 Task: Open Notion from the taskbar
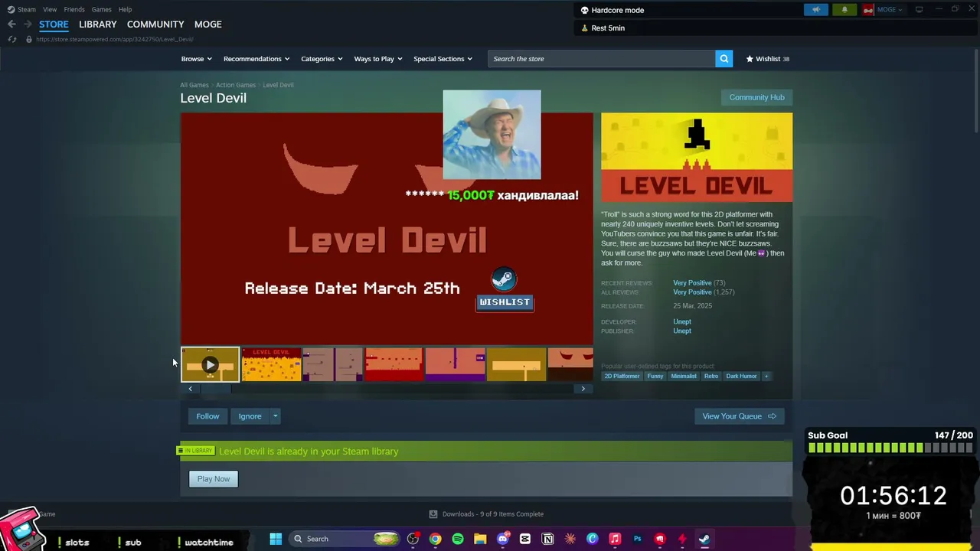(x=547, y=539)
